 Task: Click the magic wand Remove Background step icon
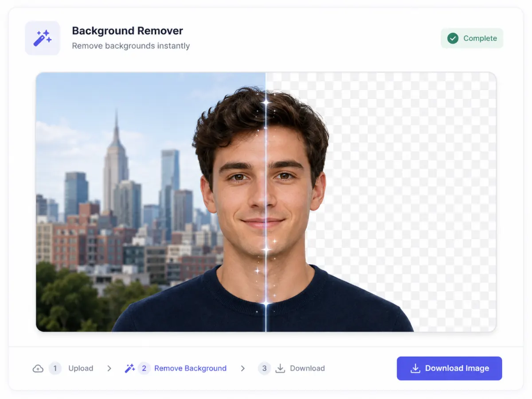[x=130, y=368]
